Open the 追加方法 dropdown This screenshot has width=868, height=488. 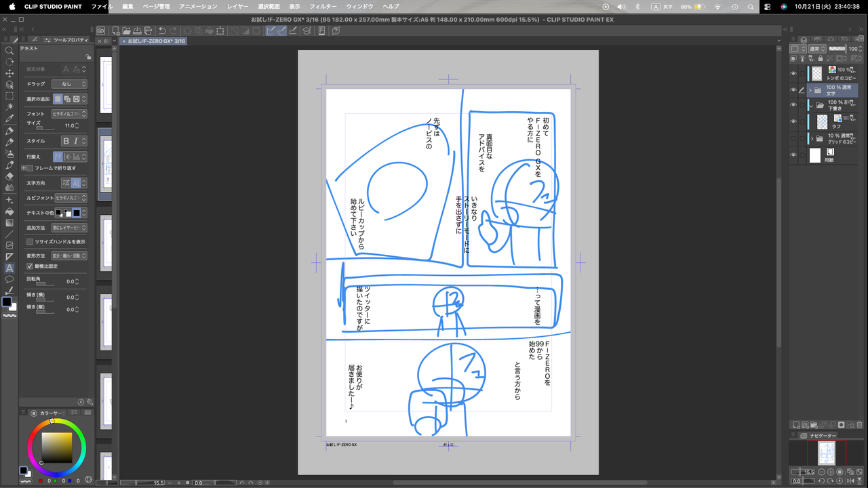pyautogui.click(x=69, y=228)
